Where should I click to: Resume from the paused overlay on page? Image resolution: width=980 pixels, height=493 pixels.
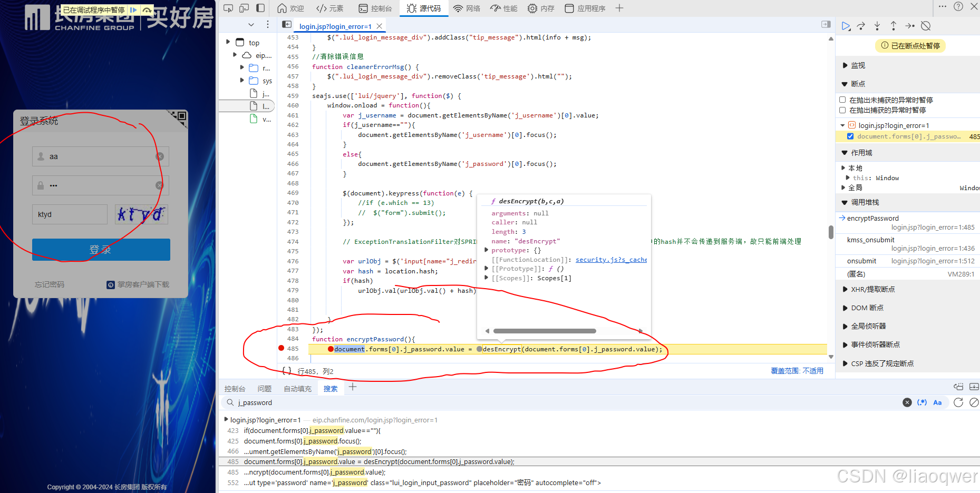[133, 10]
